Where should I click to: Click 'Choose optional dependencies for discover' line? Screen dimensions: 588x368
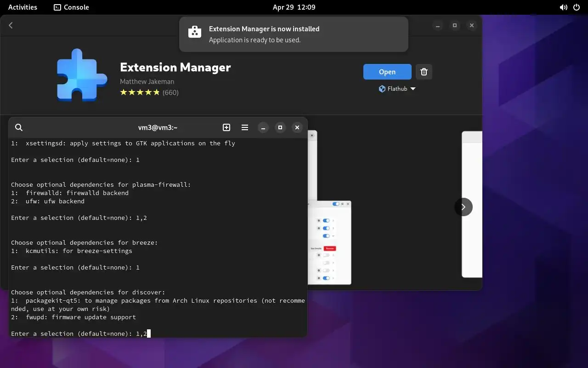(x=88, y=292)
